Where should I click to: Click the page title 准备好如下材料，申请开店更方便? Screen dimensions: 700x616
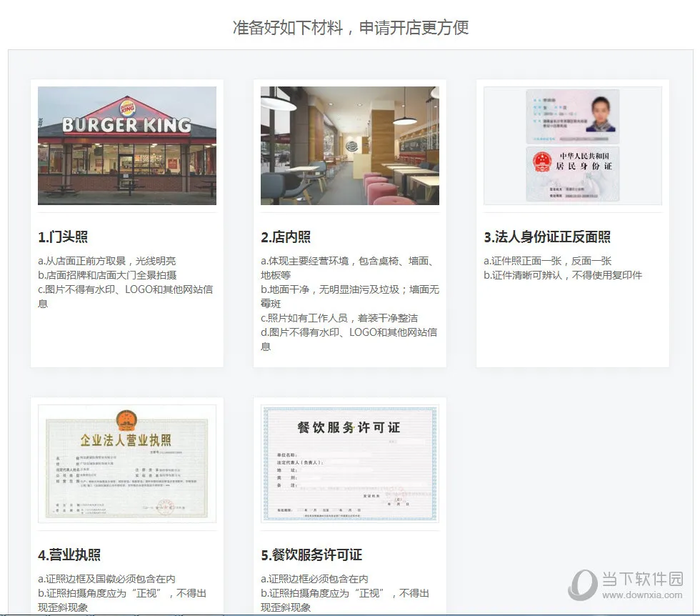(x=351, y=28)
